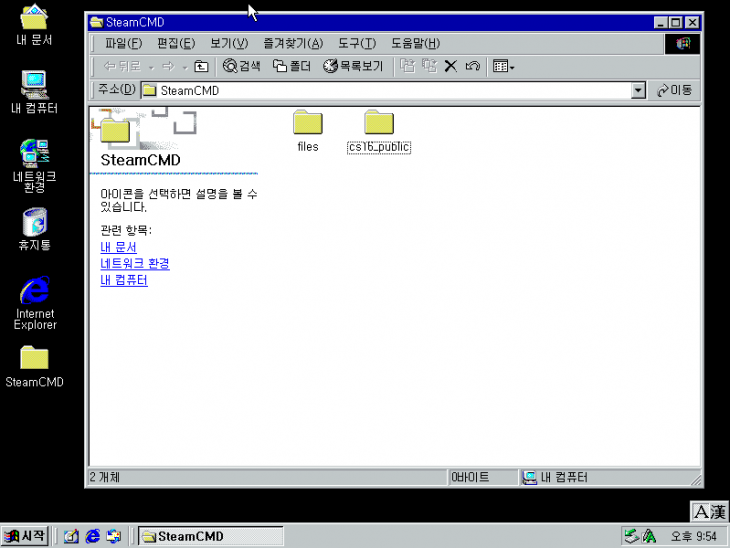This screenshot has width=730, height=548.
Task: Open the 편집(E) menu
Action: [x=176, y=43]
